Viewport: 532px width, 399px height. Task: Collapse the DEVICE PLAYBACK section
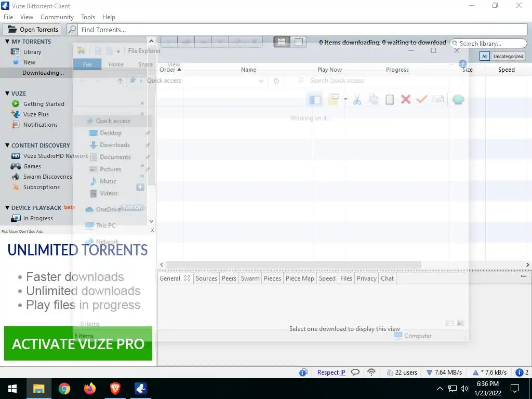click(x=7, y=208)
